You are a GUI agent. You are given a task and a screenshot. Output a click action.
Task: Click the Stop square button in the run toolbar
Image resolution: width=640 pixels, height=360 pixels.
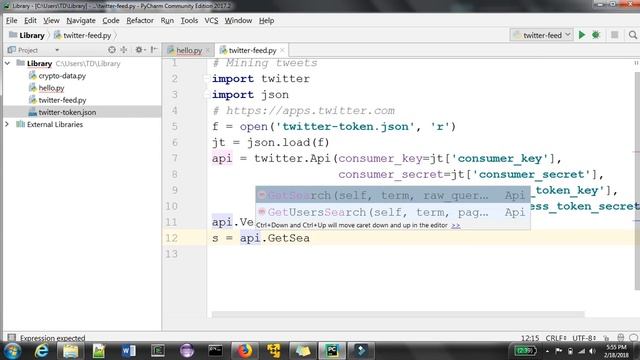tap(614, 35)
